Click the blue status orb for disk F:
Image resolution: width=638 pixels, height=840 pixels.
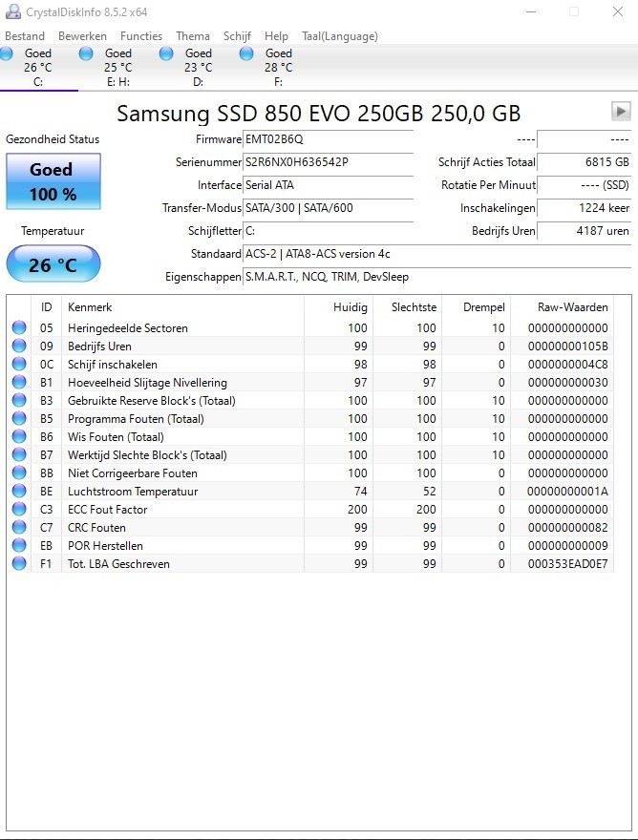click(246, 53)
